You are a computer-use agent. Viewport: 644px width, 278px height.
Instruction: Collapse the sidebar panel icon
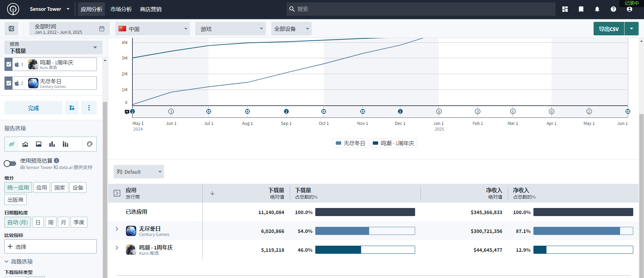[11, 29]
